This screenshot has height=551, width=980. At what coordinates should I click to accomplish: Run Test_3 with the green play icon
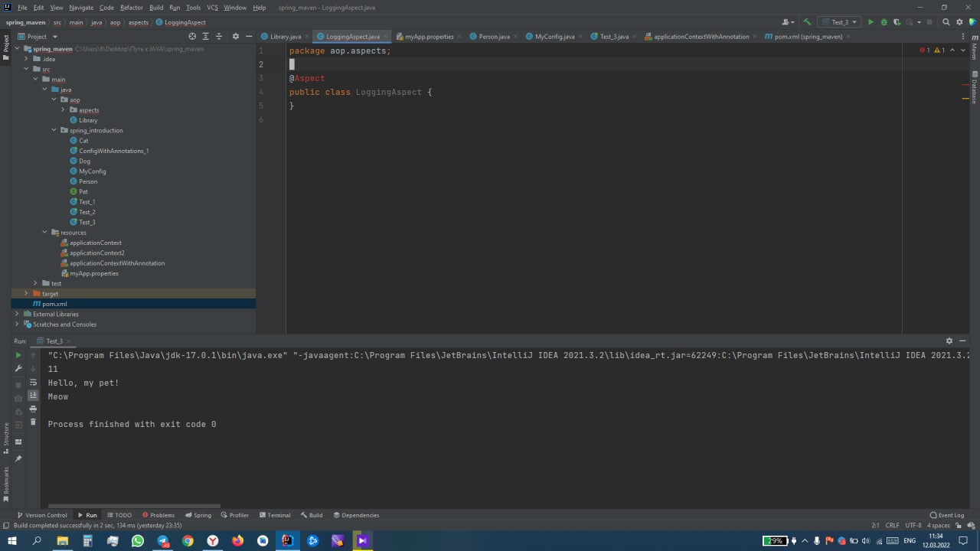tap(871, 22)
